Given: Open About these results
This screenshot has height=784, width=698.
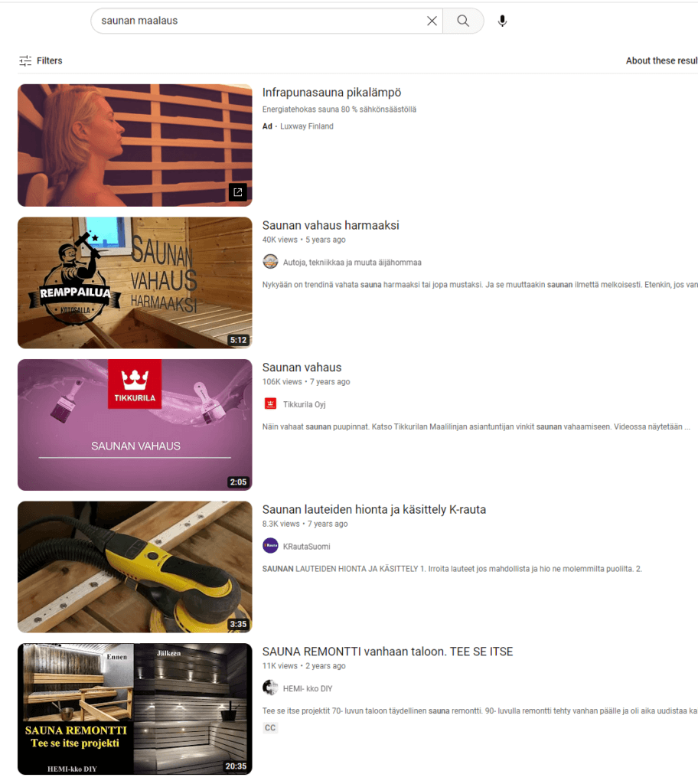Looking at the screenshot, I should [661, 60].
